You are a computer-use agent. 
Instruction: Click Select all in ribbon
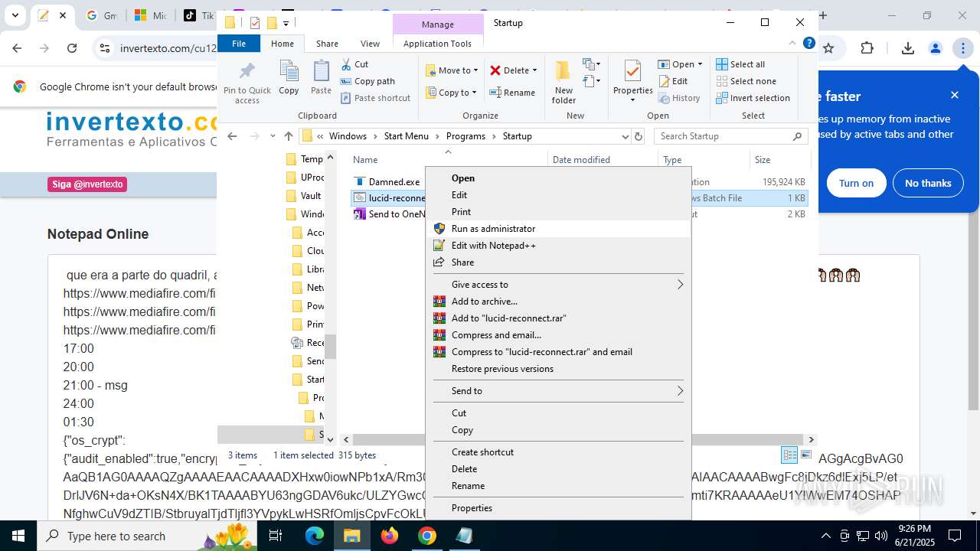pos(740,64)
